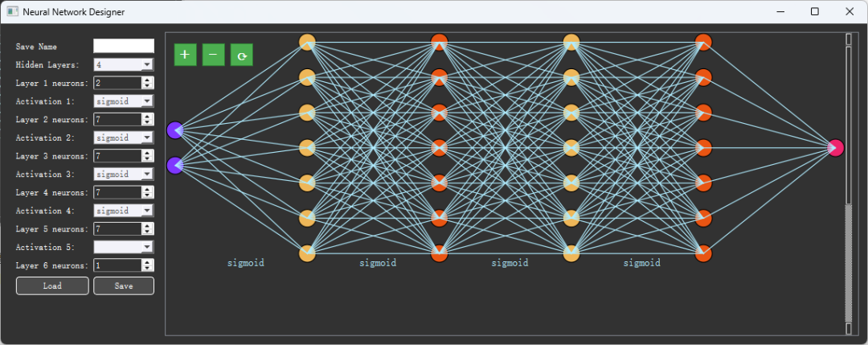868x345 pixels.
Task: Select middle orange neuron of fourth hidden layer
Action: pos(703,148)
